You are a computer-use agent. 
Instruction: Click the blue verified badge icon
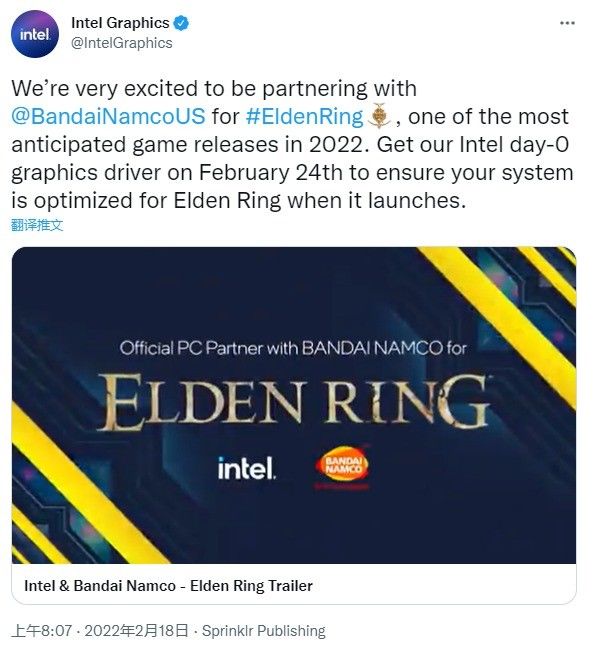[x=181, y=23]
